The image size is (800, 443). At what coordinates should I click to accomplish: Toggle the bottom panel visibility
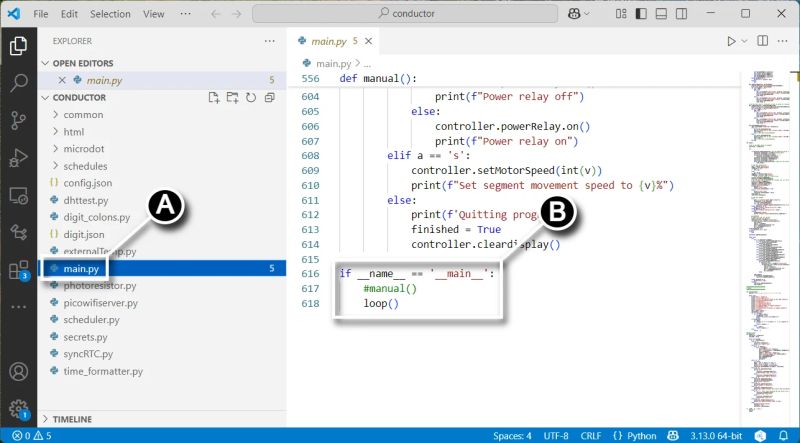point(661,14)
